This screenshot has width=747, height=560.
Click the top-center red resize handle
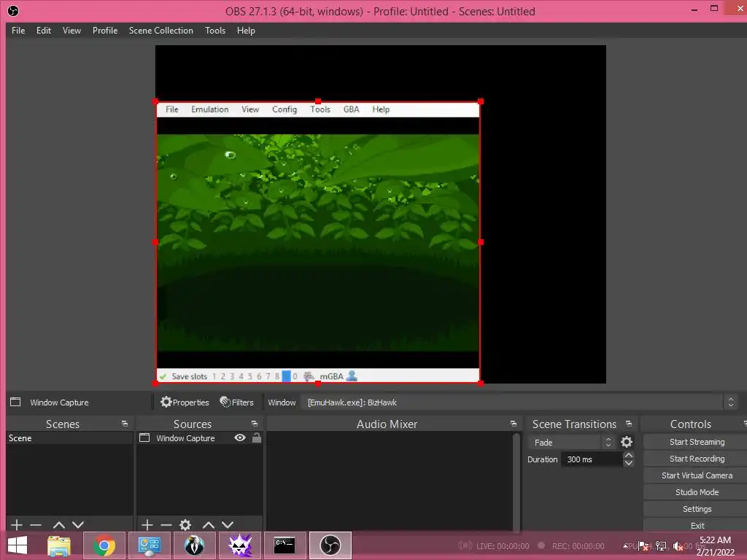click(318, 101)
